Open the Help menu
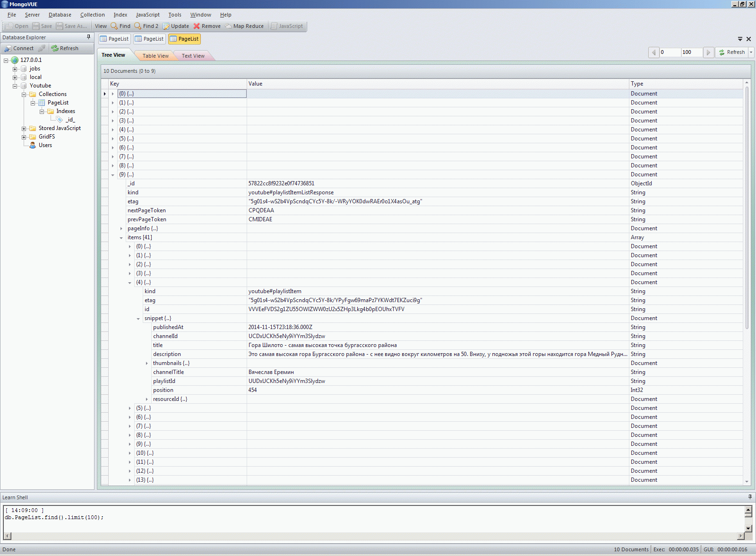 point(226,15)
